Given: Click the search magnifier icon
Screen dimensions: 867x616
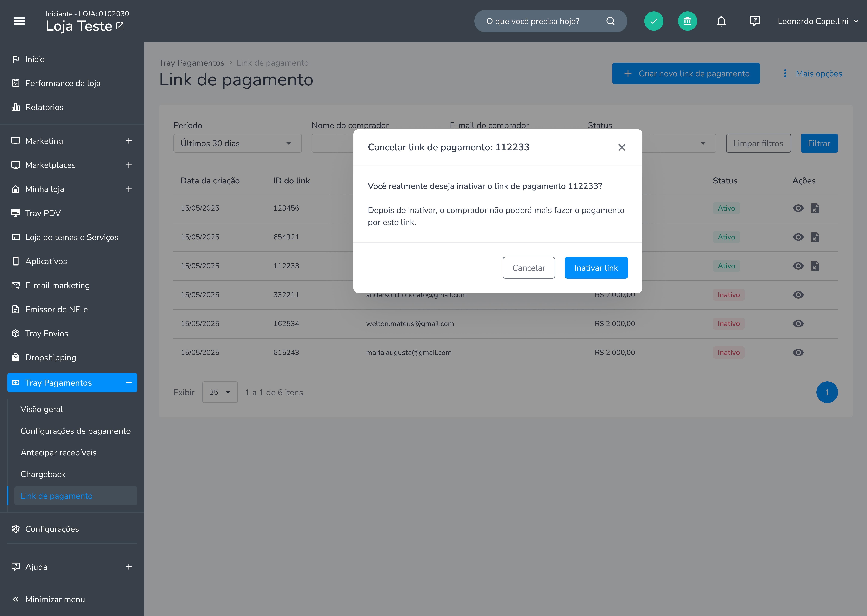Looking at the screenshot, I should [610, 21].
